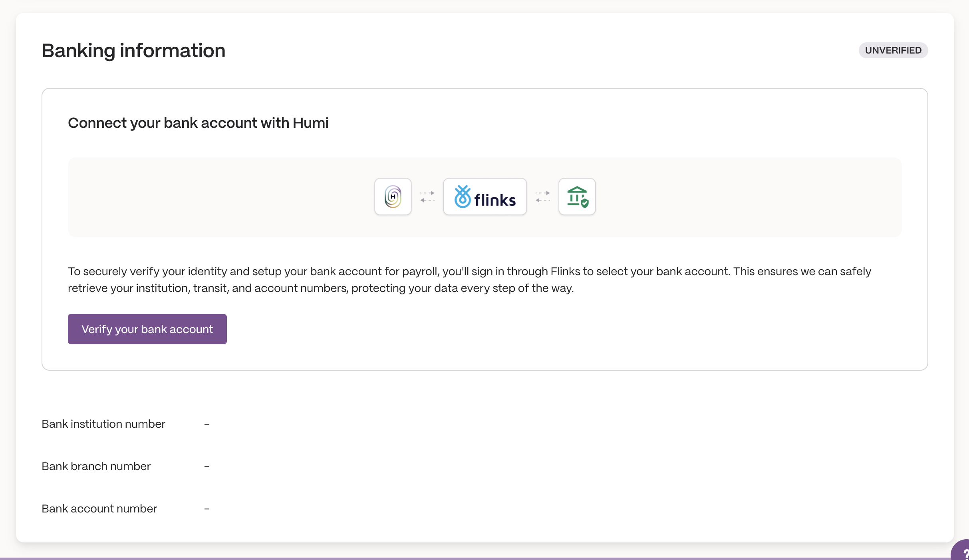Click the UNVERIFIED status badge
969x560 pixels.
click(893, 50)
